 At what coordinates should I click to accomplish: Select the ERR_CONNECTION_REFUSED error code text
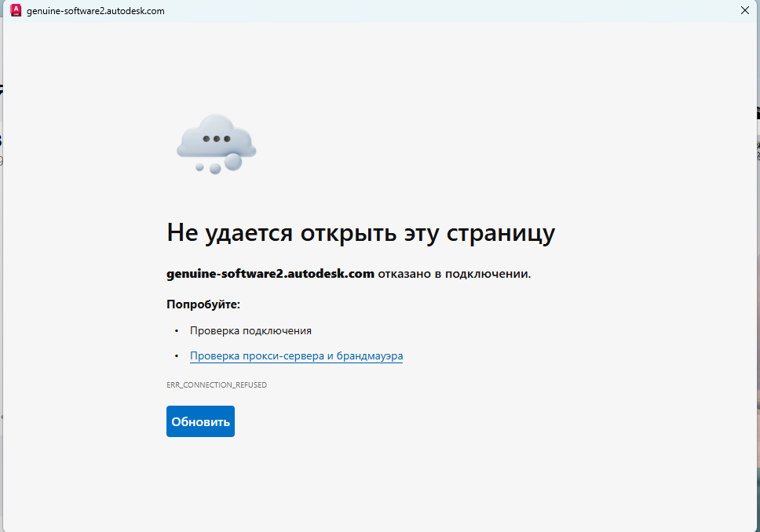(217, 384)
